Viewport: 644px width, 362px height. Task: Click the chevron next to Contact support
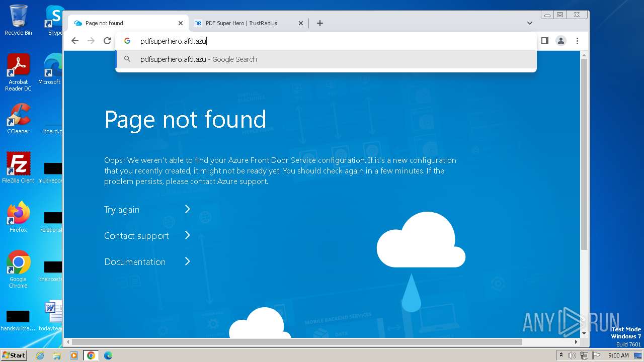coord(188,235)
